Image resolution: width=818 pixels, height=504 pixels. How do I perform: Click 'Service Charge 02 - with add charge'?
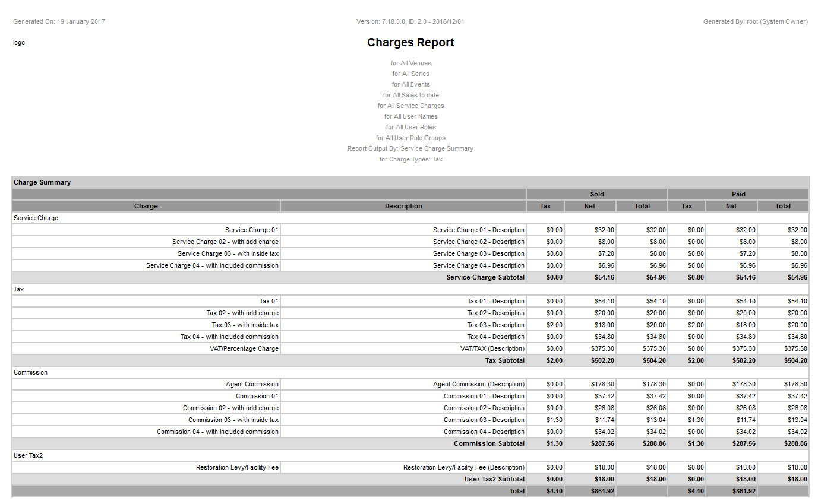(146, 242)
